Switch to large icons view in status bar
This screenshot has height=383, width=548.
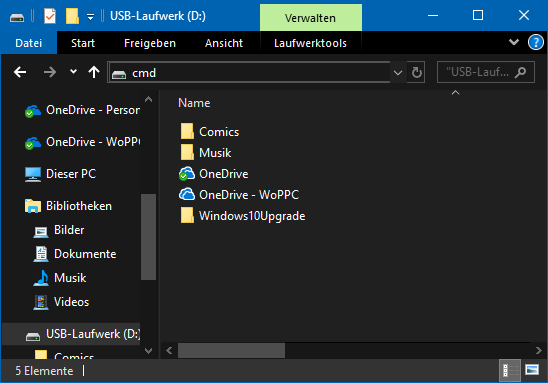click(x=532, y=370)
